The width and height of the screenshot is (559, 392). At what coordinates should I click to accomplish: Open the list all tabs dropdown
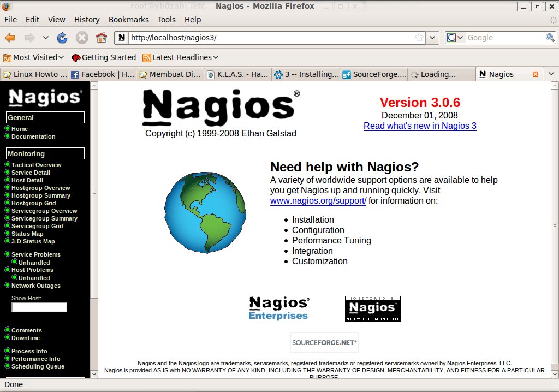click(551, 74)
